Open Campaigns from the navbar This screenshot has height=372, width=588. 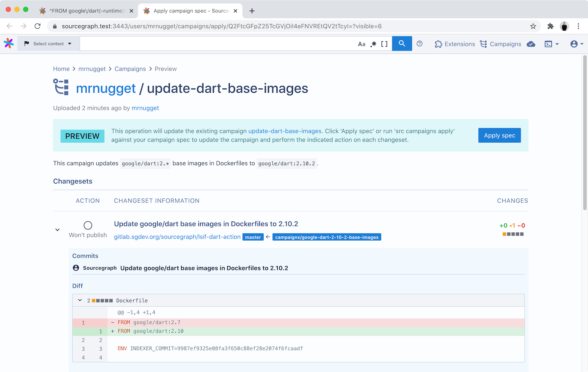501,44
